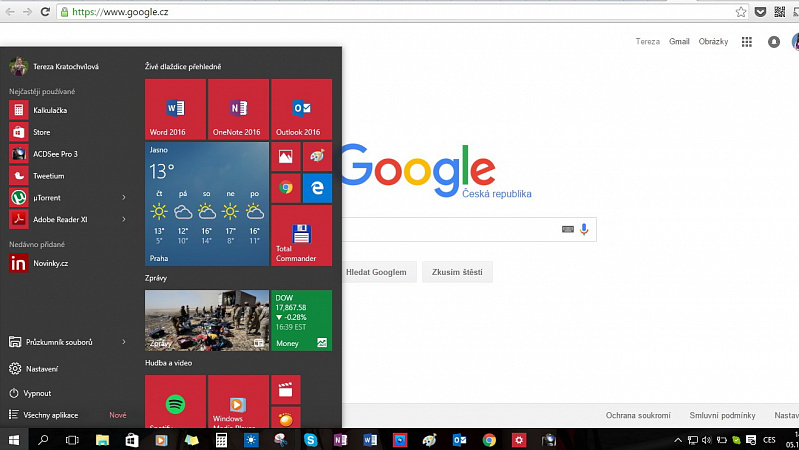
Task: Open Google on-screen keyboard icon
Action: point(568,229)
